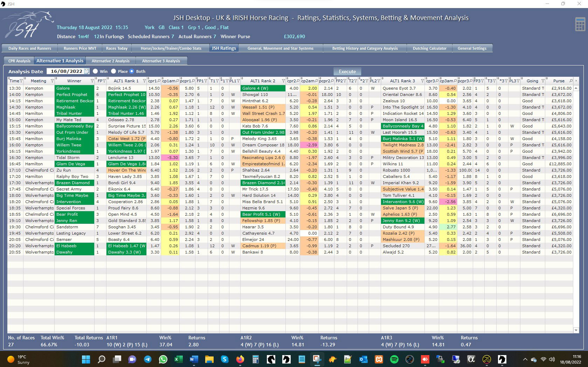Screen dimensions: 588x367
Task: Select the cell 'Brazen Diamond 2.14'
Action: (263, 183)
